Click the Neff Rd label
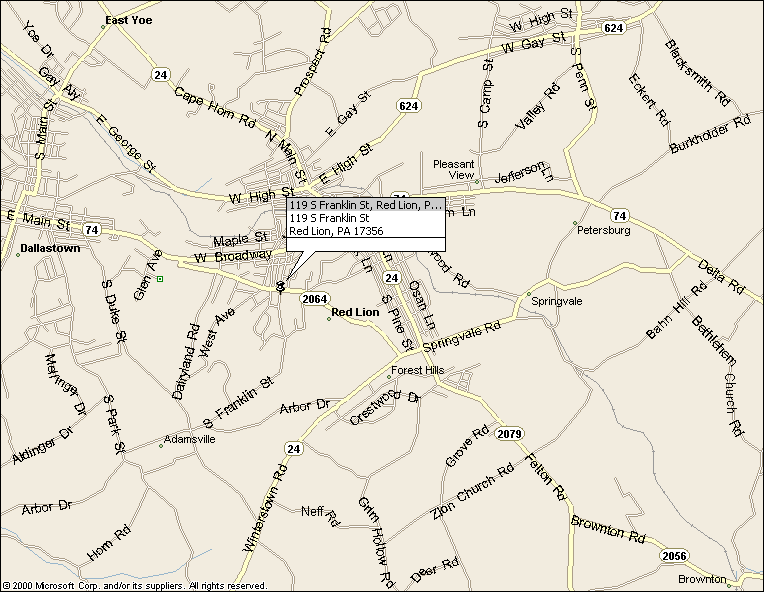The height and width of the screenshot is (592, 764). (320, 515)
